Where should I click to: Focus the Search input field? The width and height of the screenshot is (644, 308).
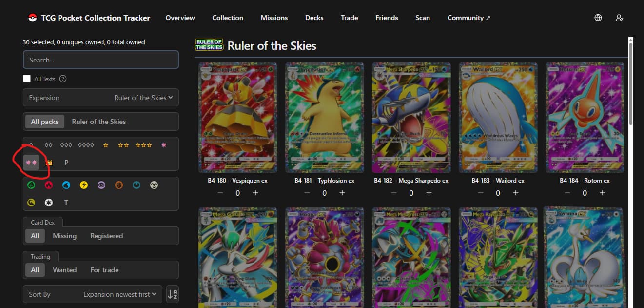point(101,60)
